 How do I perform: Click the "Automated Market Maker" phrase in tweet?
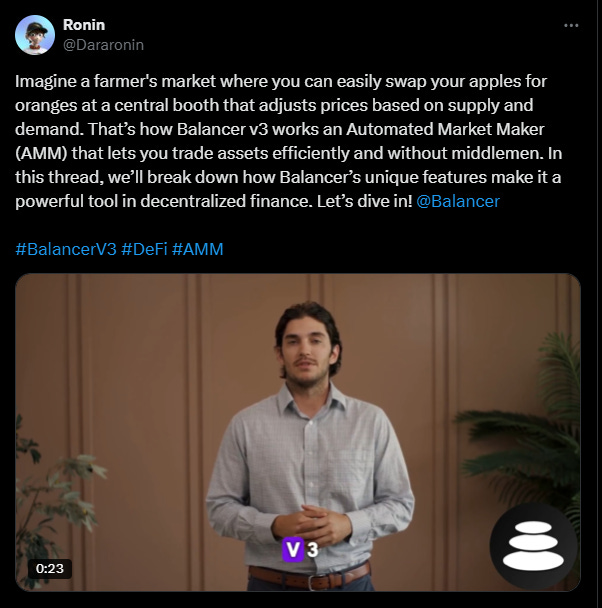click(445, 129)
